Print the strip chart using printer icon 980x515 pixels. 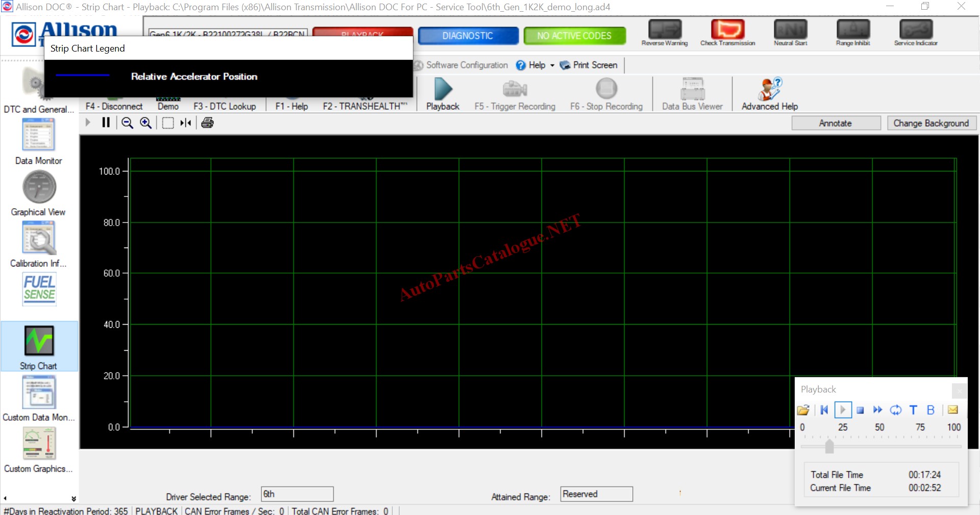point(207,123)
